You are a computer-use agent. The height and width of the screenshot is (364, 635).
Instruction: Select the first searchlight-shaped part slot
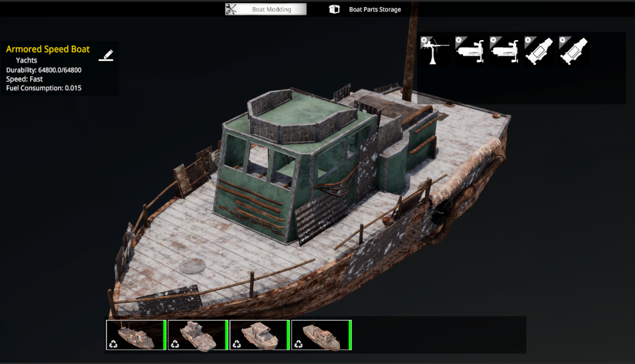[x=539, y=51]
